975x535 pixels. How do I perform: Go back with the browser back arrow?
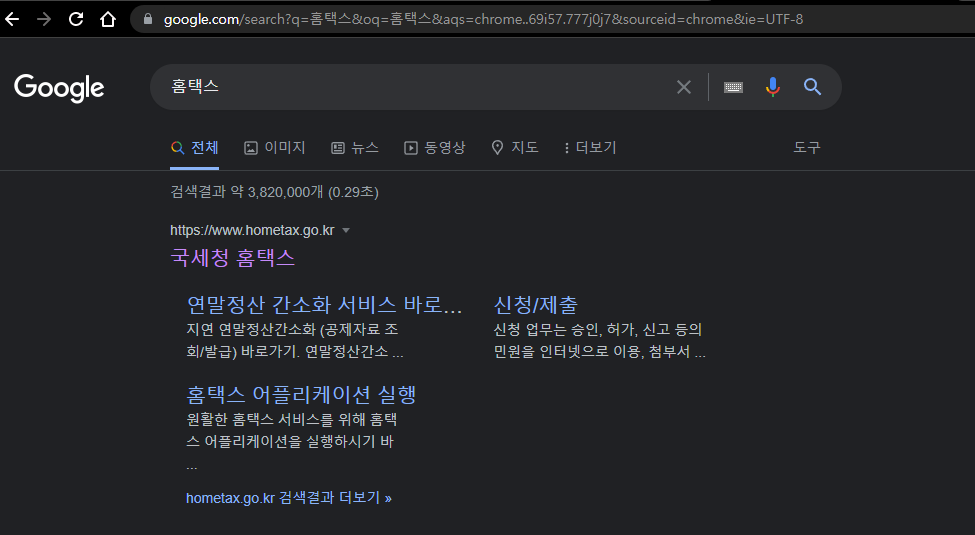[x=12, y=19]
